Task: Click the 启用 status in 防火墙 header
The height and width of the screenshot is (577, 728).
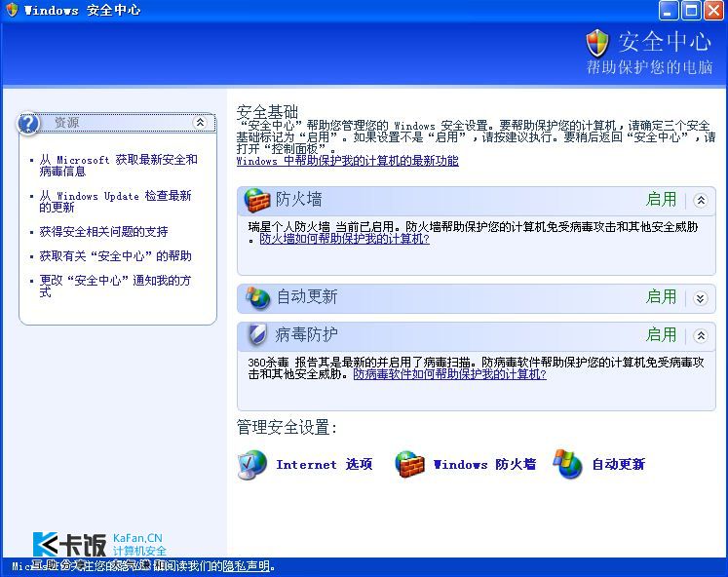Action: click(x=661, y=200)
